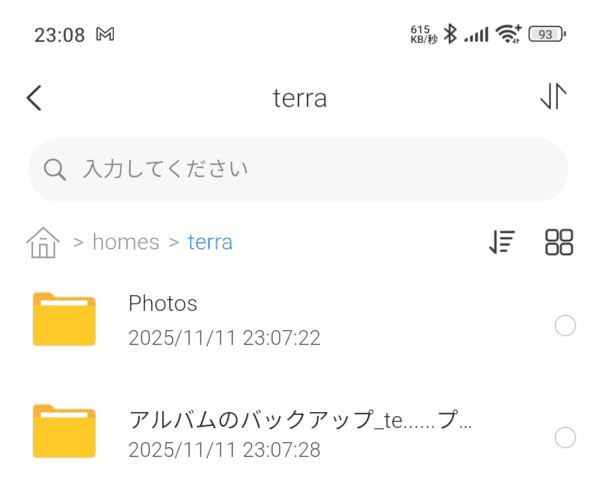Select the アルバムのバックアップ folder radio button
Image resolution: width=600 pixels, height=500 pixels.
point(565,437)
